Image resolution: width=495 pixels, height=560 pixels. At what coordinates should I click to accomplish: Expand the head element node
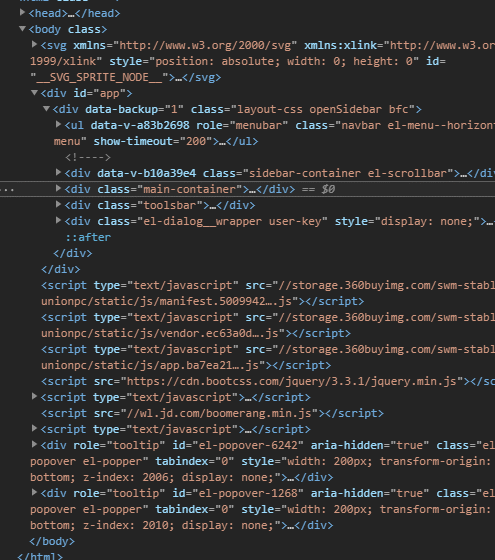22,12
